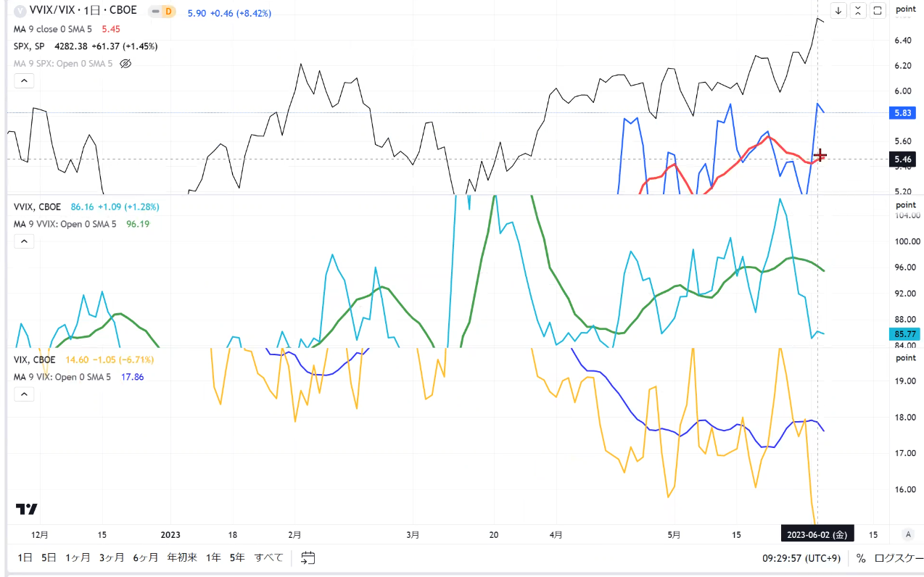Click the 86.16 VVIX value in legend
924x577 pixels.
click(x=83, y=207)
